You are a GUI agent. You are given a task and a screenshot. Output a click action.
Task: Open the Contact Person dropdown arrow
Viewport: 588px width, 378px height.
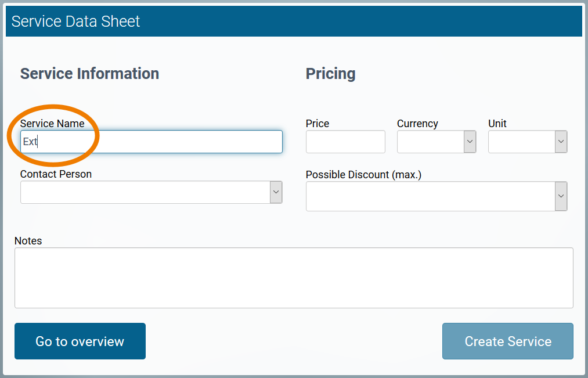[x=276, y=192]
